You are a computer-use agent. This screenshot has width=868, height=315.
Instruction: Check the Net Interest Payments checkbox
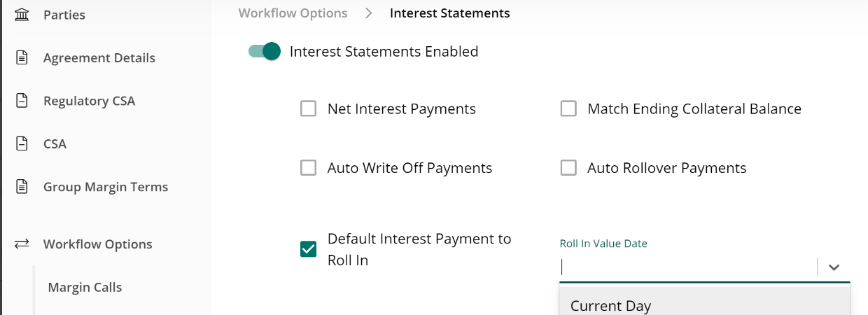click(308, 108)
